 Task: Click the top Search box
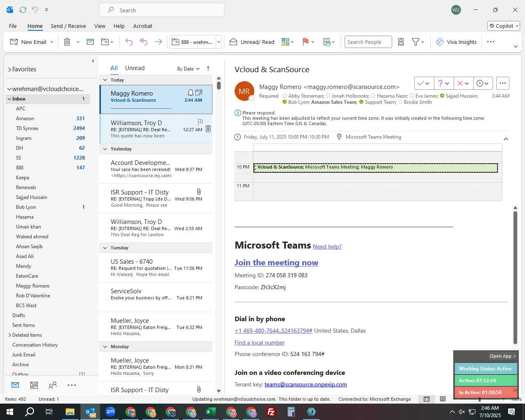pos(162,10)
